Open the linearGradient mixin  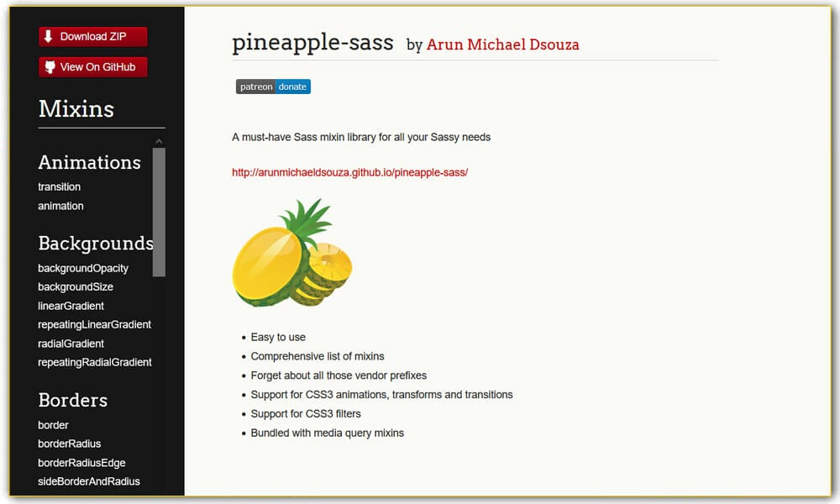(71, 306)
